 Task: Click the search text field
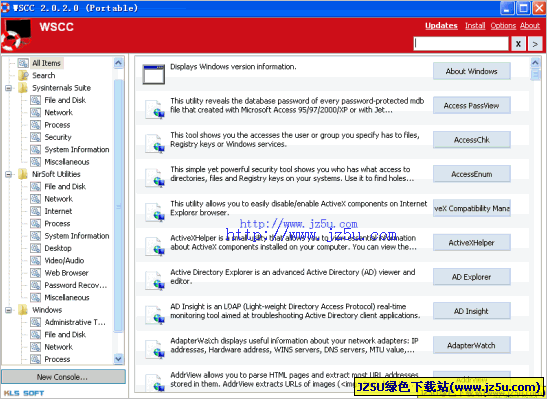461,44
